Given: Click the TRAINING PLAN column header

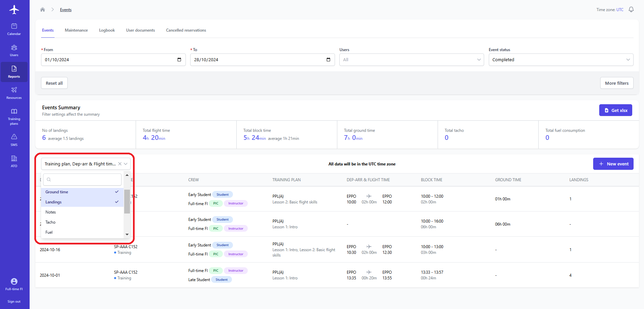Looking at the screenshot, I should coord(286,180).
